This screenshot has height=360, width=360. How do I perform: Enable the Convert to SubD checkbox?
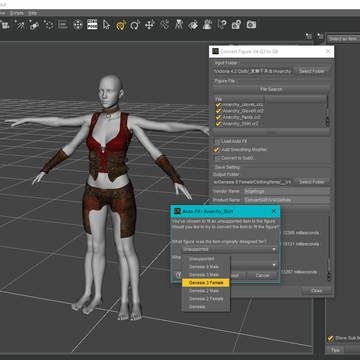[217, 158]
